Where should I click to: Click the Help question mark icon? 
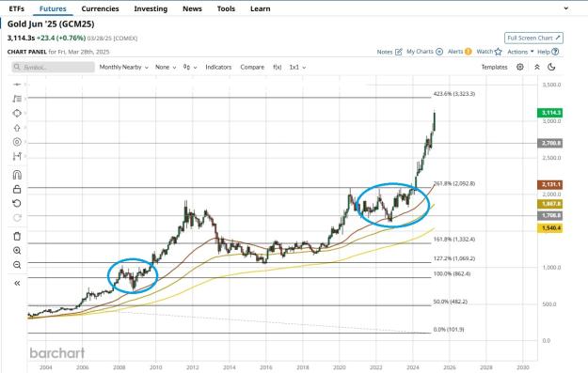pos(555,52)
